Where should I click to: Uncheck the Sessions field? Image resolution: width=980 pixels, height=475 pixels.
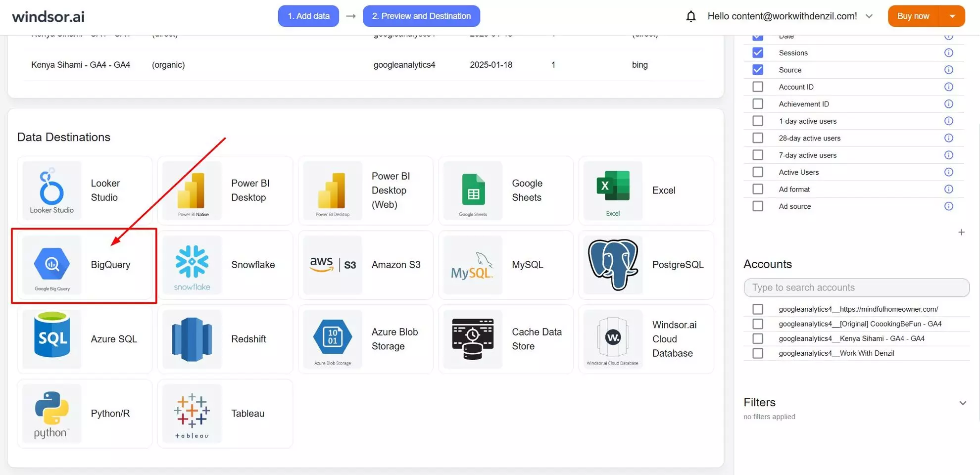tap(757, 52)
